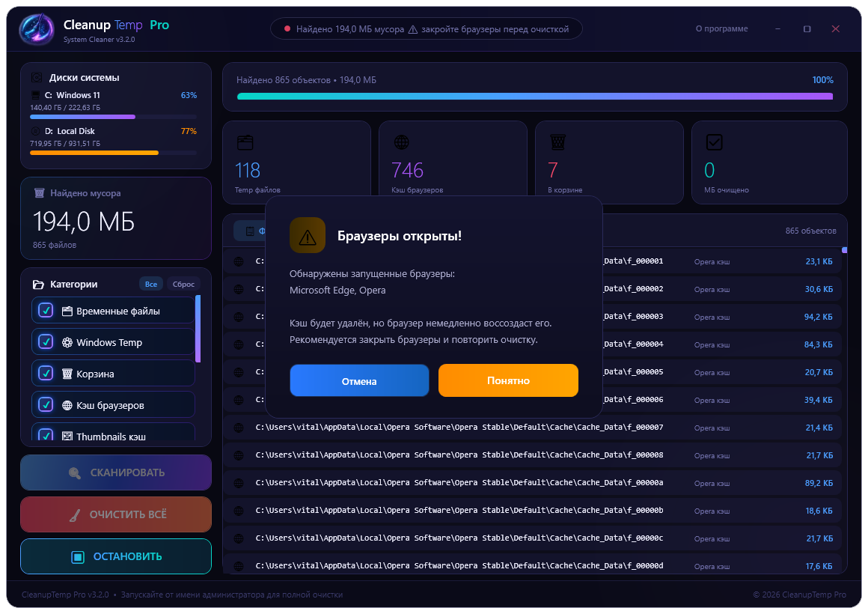This screenshot has height=614, width=868.
Task: Confirm with the Понятно button
Action: [x=508, y=380]
